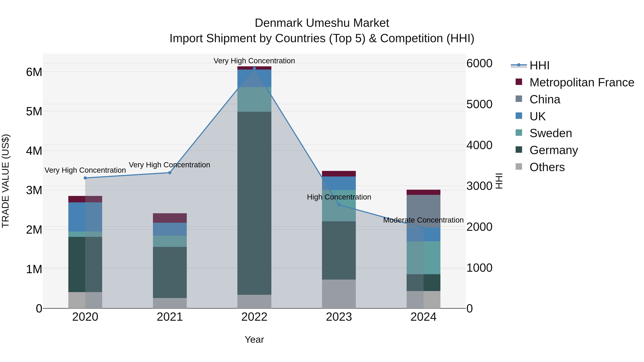Click the UK blue legend swatch
644x362 pixels.
[519, 116]
